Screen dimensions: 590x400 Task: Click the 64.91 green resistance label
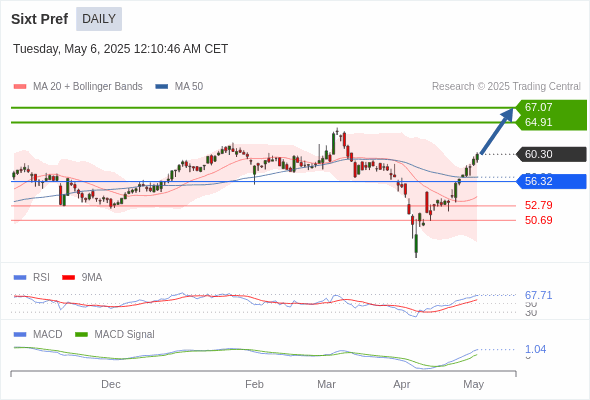(552, 122)
